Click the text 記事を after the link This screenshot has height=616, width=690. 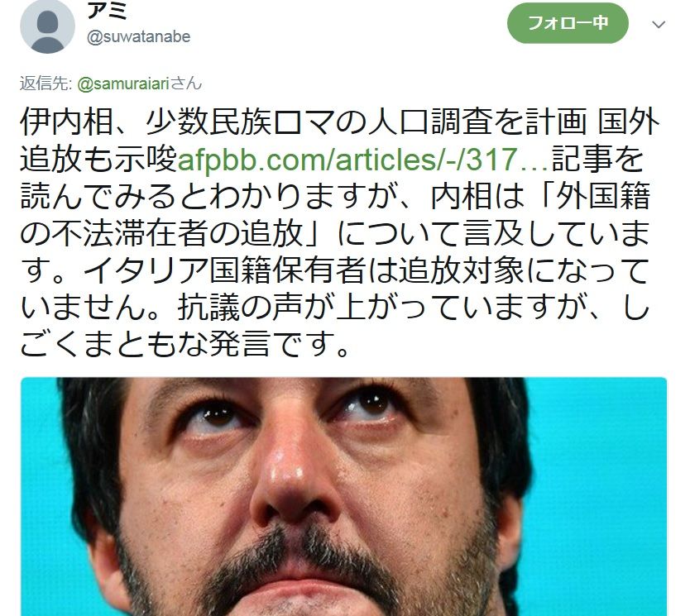(597, 159)
